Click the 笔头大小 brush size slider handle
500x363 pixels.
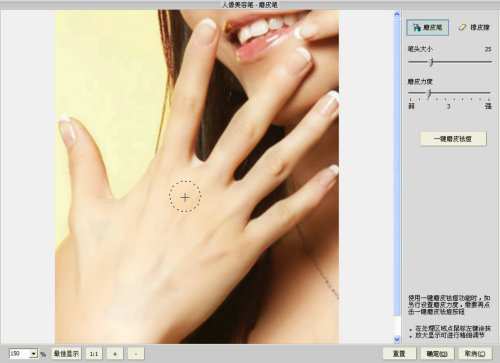[x=432, y=62]
